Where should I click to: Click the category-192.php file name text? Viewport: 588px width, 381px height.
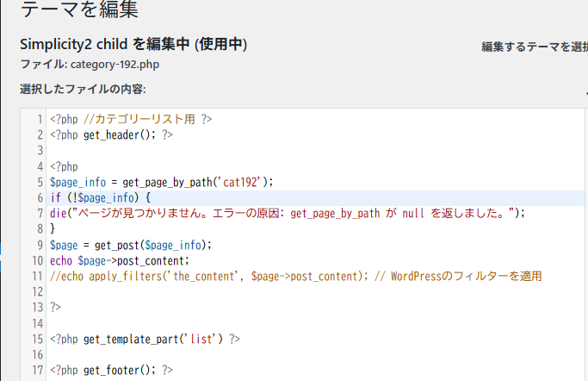[x=115, y=65]
